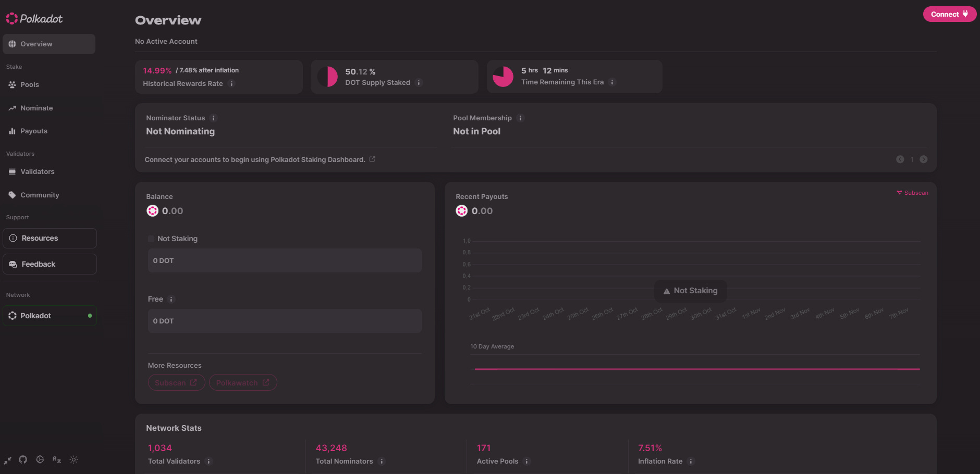
Task: Show info for Total Nominators
Action: coord(382,461)
